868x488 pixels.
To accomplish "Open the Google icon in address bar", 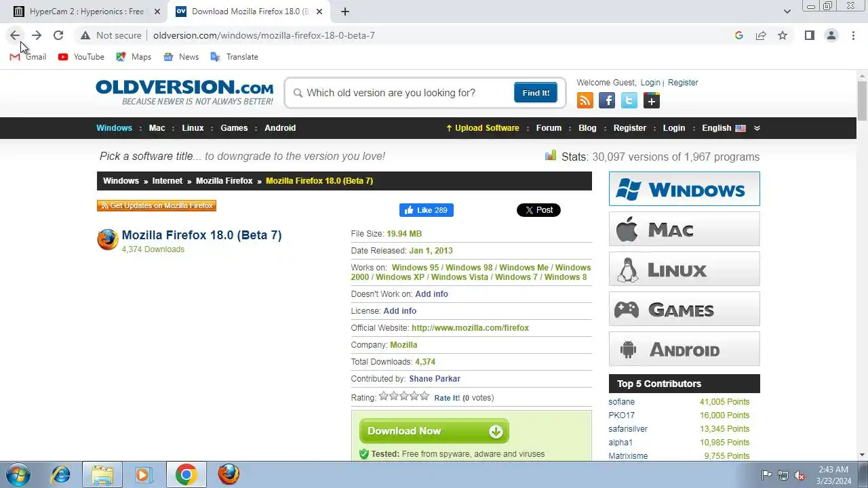I will click(x=739, y=35).
